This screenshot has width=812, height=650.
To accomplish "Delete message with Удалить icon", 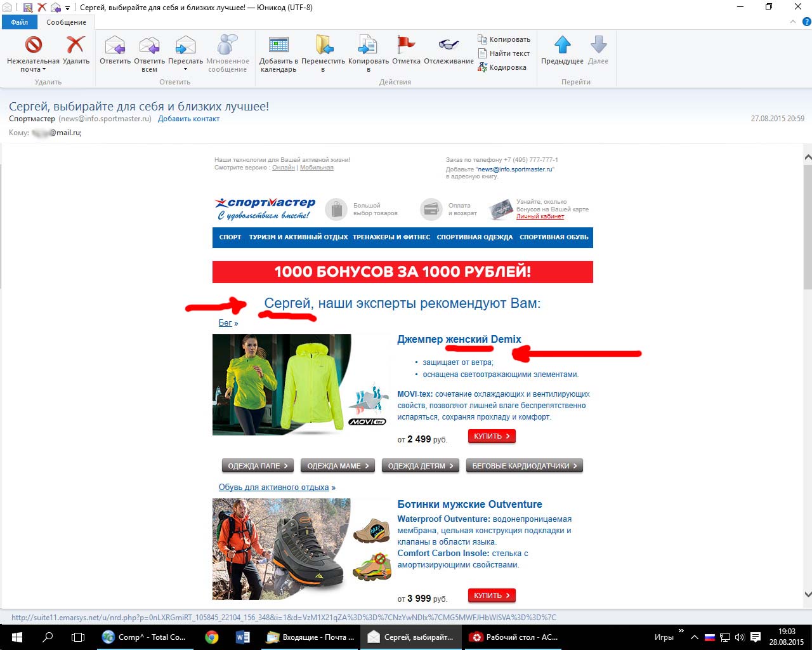I will coord(75,51).
